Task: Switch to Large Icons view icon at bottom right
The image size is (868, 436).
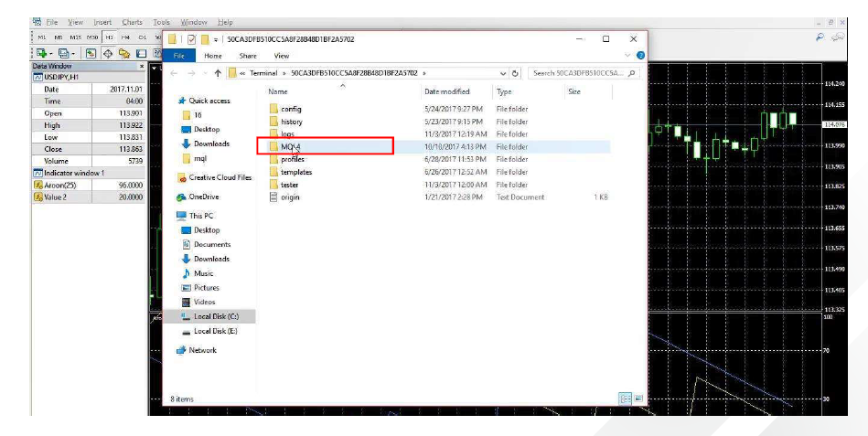Action: tap(638, 399)
